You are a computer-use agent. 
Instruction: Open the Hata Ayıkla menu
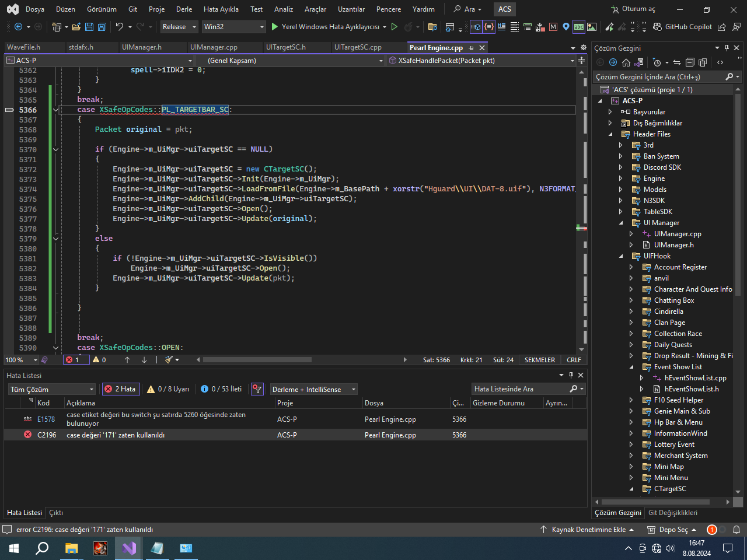point(221,9)
